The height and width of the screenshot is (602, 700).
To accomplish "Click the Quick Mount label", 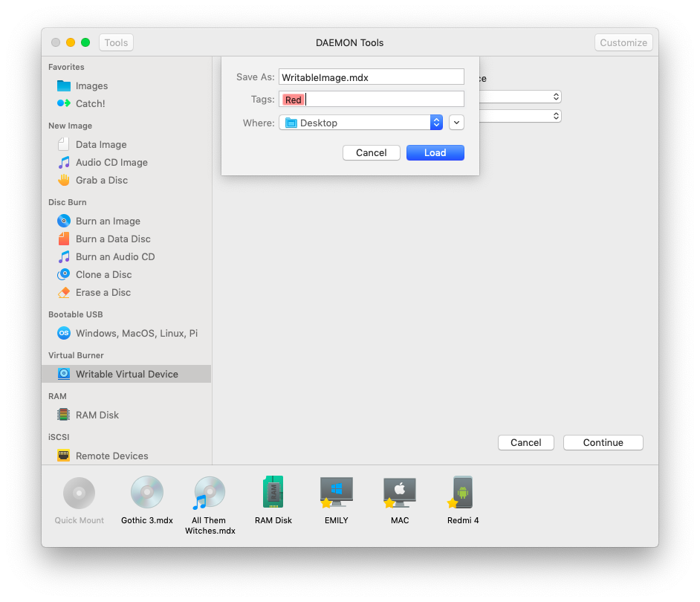I will (79, 520).
